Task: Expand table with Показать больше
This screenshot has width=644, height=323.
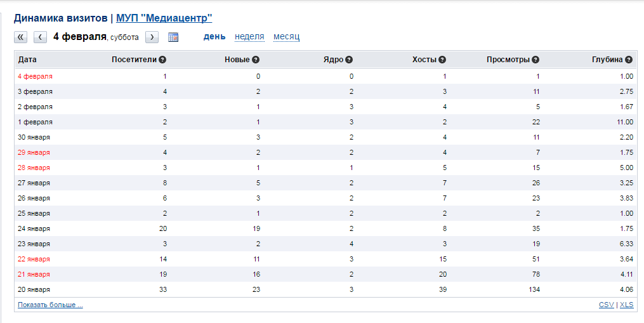Action: [50, 305]
